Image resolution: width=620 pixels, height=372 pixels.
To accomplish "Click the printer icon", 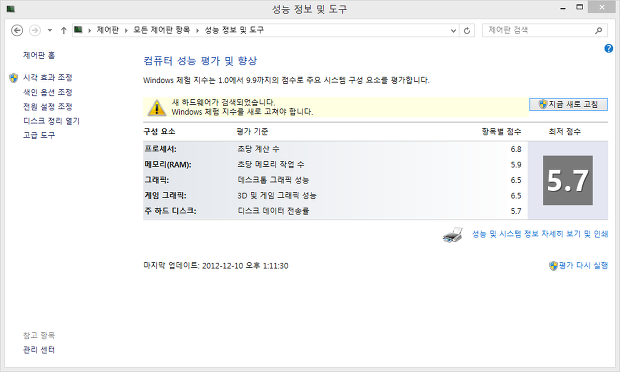I will tap(453, 235).
